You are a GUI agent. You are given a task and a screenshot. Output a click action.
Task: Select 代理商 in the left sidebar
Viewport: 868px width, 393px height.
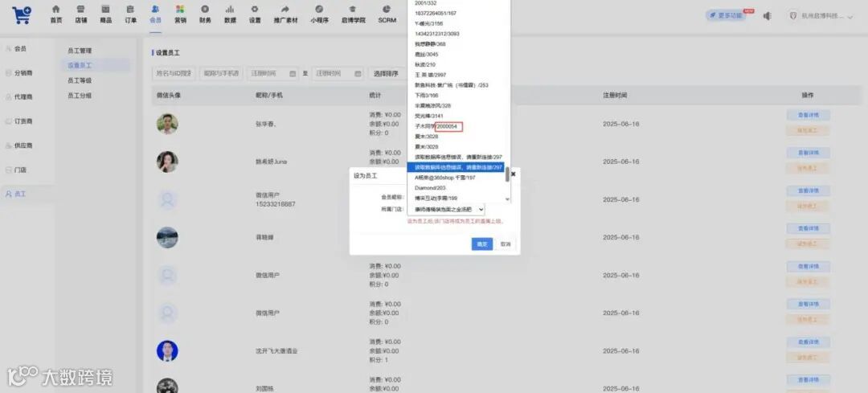[x=23, y=97]
